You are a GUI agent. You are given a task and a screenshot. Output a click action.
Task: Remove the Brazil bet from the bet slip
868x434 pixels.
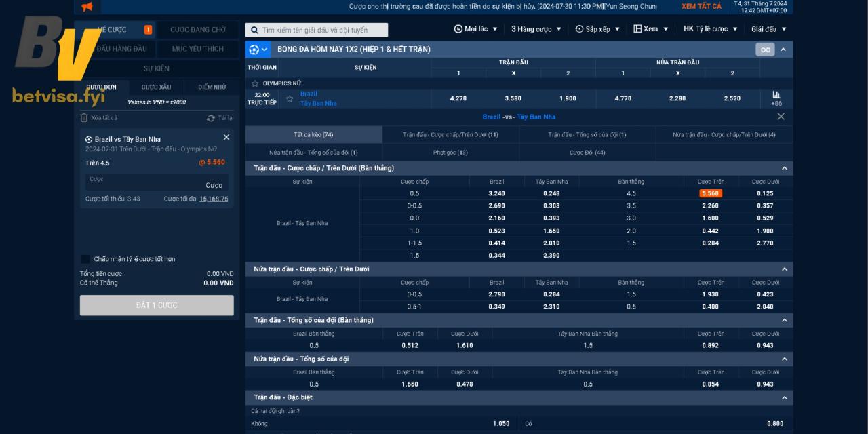coord(226,137)
